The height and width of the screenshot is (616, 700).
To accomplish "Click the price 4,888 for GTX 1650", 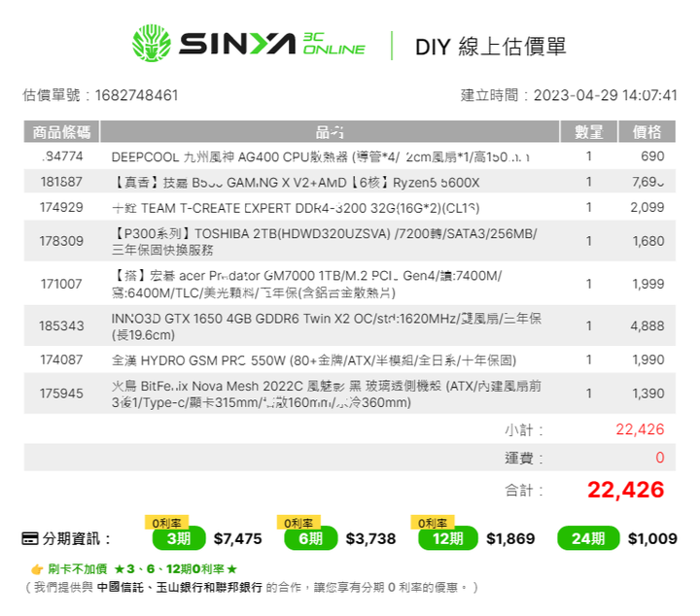I will (x=647, y=326).
